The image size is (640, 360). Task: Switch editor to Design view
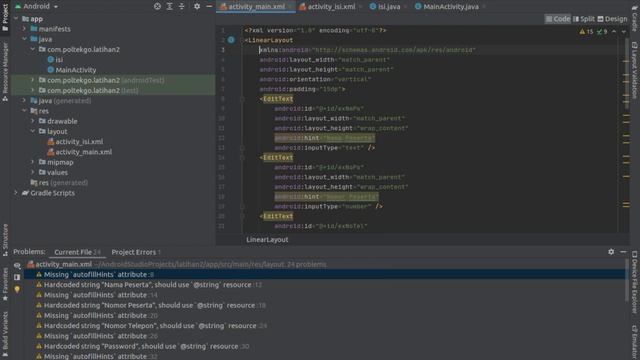(x=612, y=19)
